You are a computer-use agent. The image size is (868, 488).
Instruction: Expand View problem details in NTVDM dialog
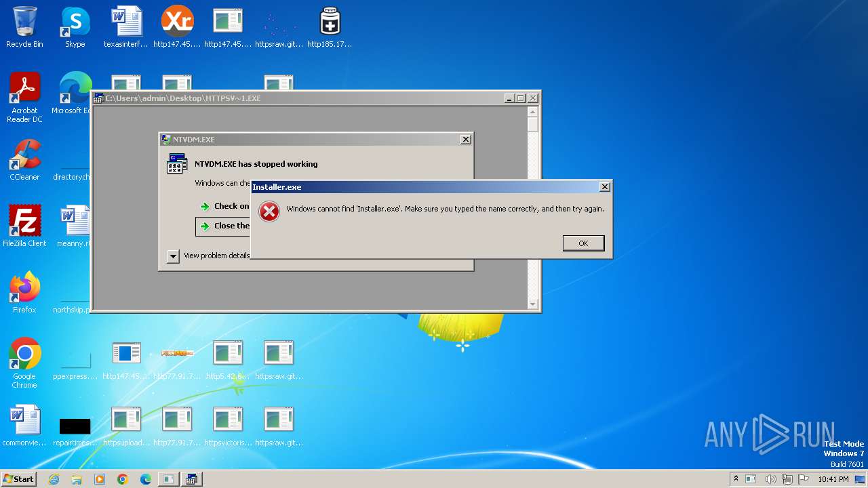coord(173,256)
